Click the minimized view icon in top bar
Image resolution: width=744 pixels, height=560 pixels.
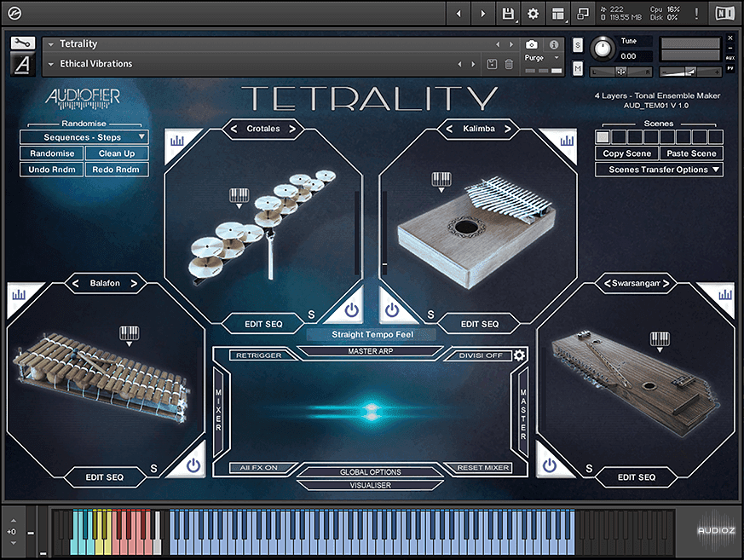click(x=583, y=14)
